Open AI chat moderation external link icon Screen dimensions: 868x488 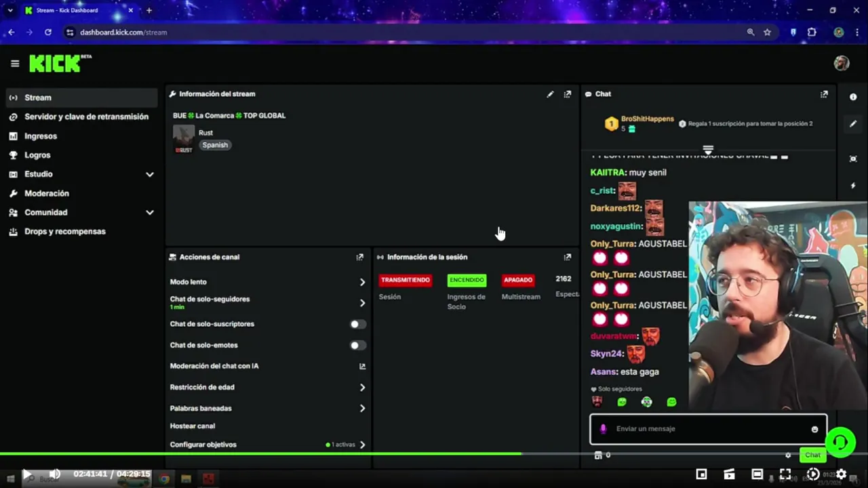(x=362, y=366)
